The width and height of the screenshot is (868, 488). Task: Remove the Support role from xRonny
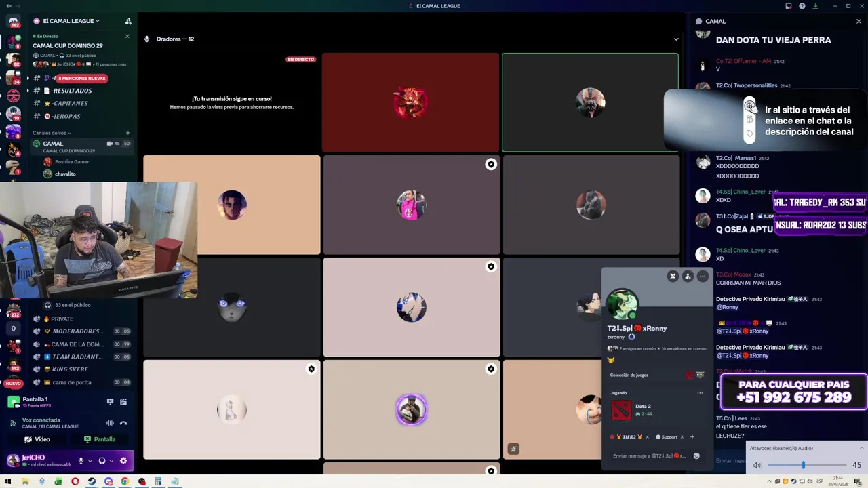[682, 437]
